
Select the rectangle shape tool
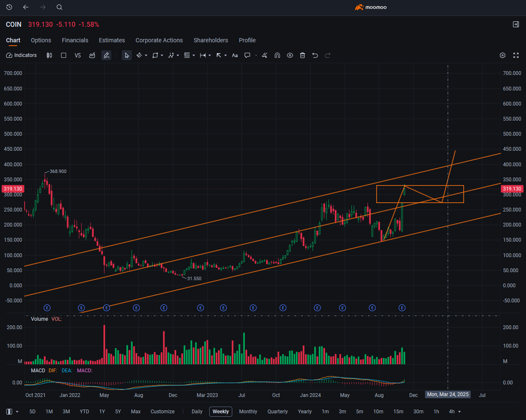(155, 55)
